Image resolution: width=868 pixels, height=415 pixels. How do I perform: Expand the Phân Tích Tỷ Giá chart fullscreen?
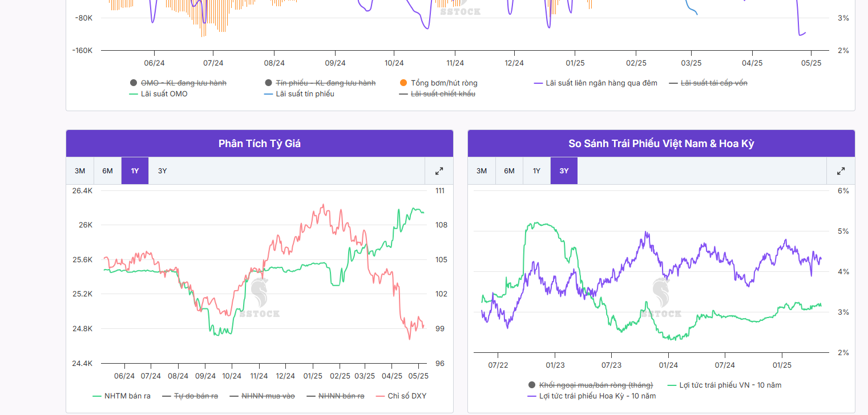[439, 171]
